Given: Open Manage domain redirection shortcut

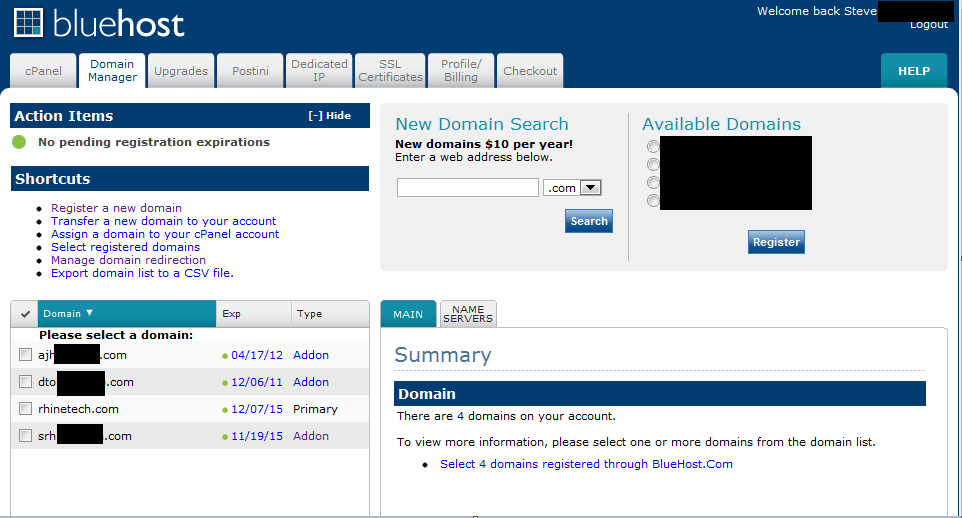Looking at the screenshot, I should 128,260.
